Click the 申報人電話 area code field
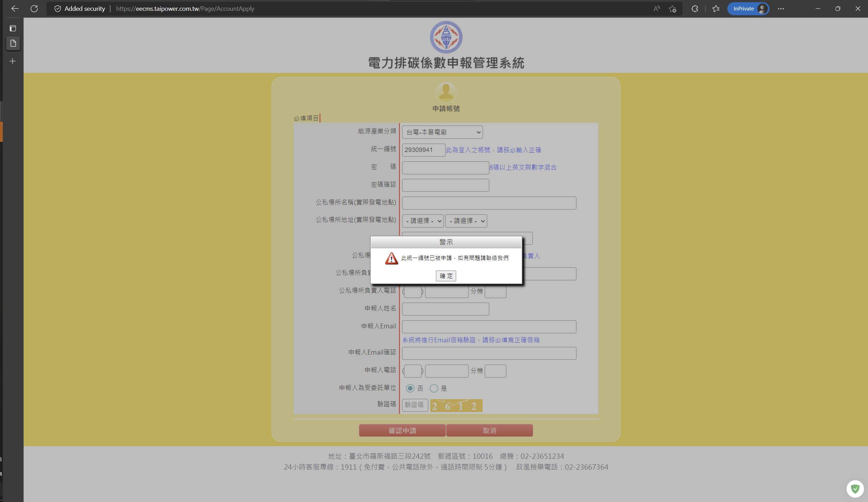Image resolution: width=868 pixels, height=502 pixels. (413, 371)
